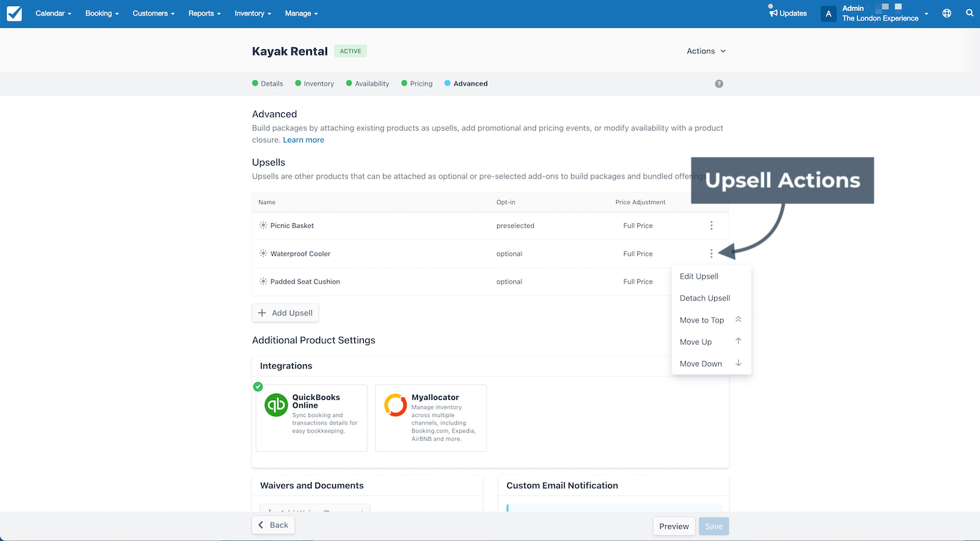Open the search magnifier icon
This screenshot has width=980, height=541.
point(970,13)
